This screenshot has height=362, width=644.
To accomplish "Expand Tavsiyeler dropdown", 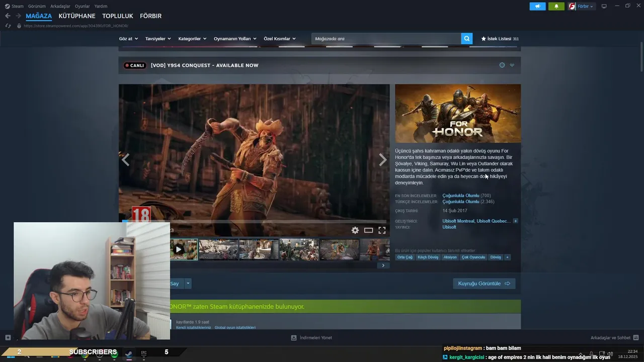I will [x=158, y=39].
